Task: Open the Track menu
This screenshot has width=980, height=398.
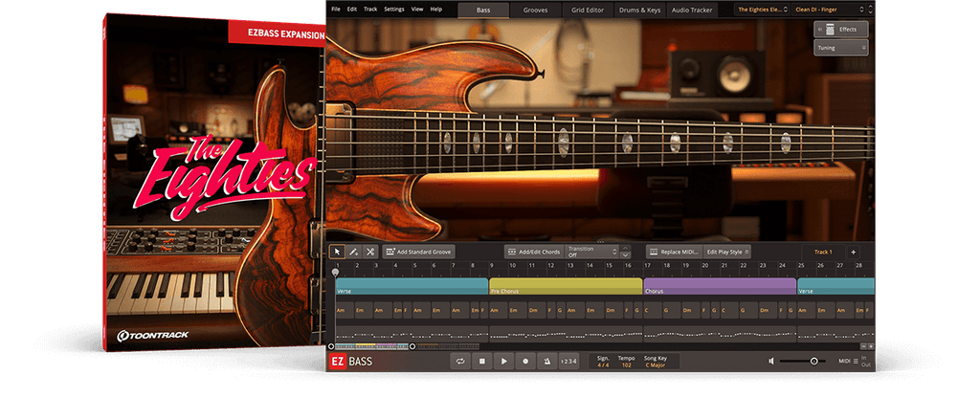Action: tap(370, 10)
